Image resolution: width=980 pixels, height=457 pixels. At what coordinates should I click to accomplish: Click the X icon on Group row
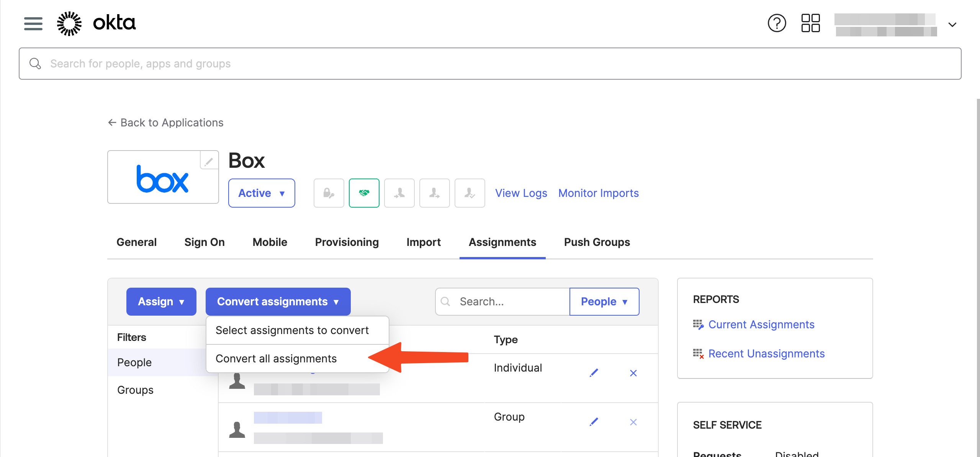pyautogui.click(x=633, y=422)
